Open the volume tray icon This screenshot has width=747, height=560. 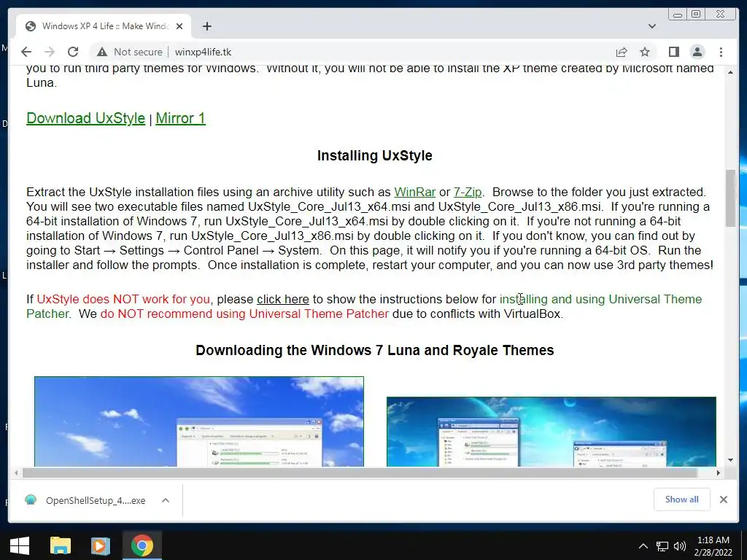click(x=680, y=546)
